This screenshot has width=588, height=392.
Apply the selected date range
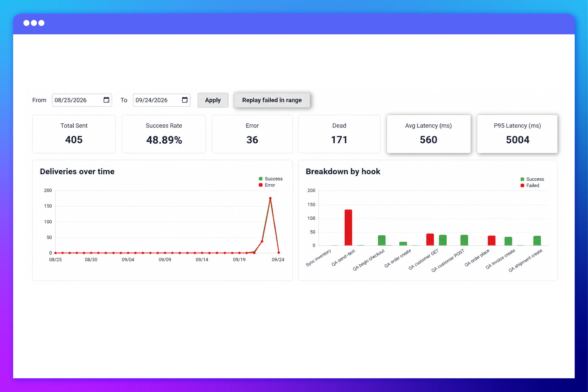click(x=213, y=100)
